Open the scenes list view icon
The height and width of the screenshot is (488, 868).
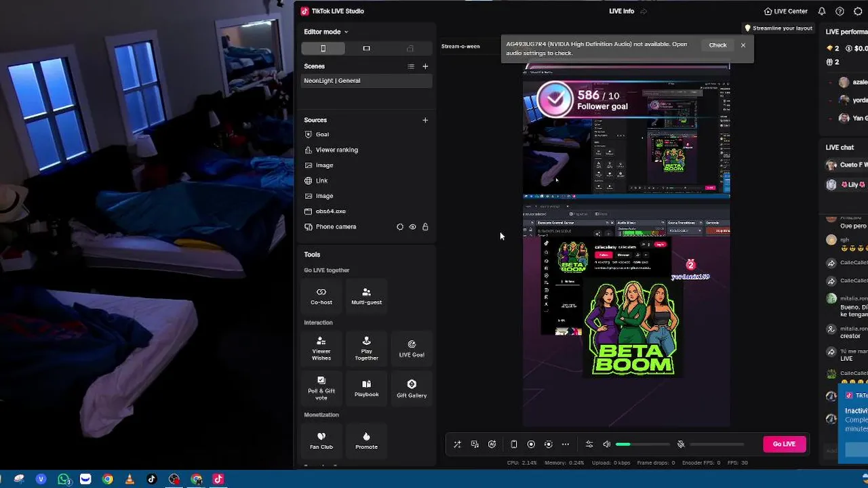[410, 66]
